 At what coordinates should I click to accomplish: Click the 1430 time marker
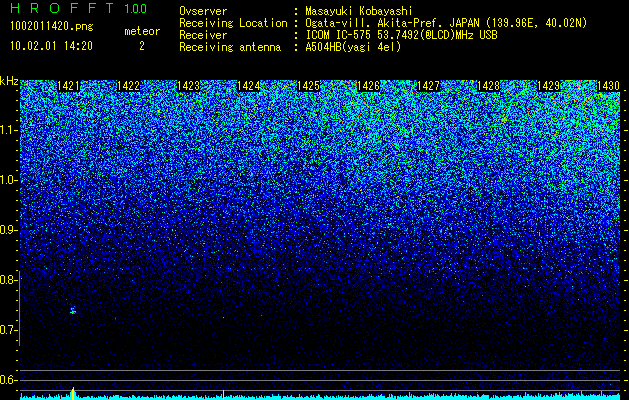pyautogui.click(x=608, y=86)
